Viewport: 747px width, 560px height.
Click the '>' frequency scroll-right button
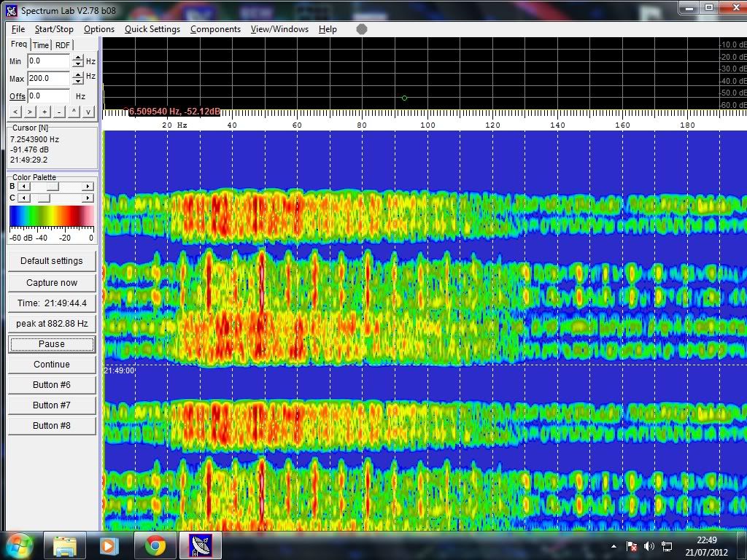30,112
